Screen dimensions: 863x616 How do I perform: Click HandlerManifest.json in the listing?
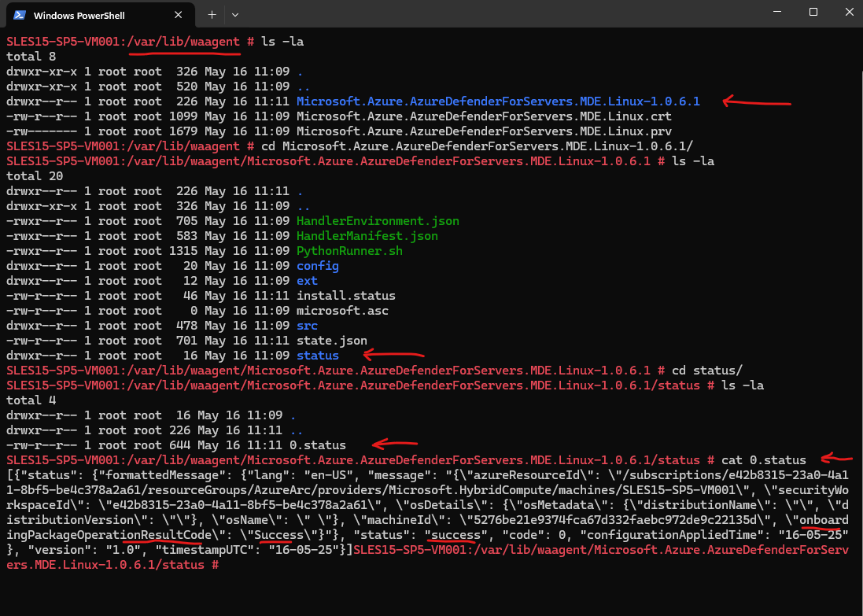coord(367,235)
